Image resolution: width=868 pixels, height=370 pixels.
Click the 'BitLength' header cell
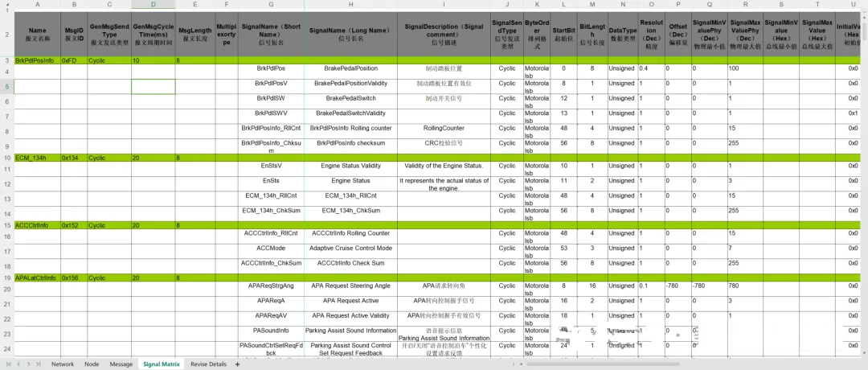[x=592, y=35]
